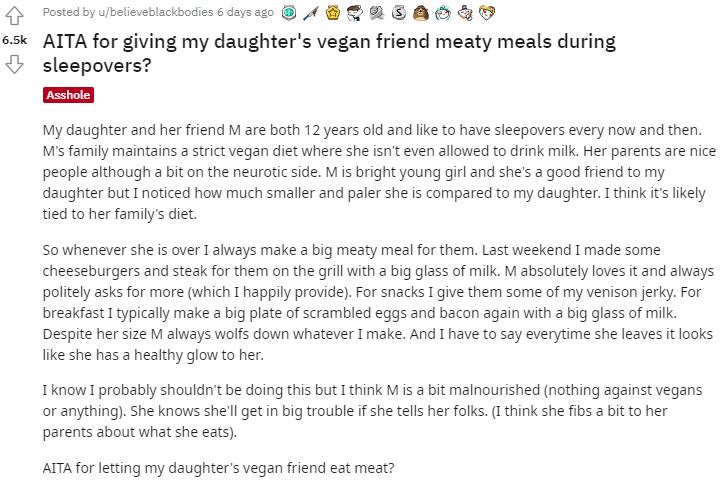The image size is (724, 483).
Task: Click the final 'AITA for letting' question line
Action: (218, 468)
